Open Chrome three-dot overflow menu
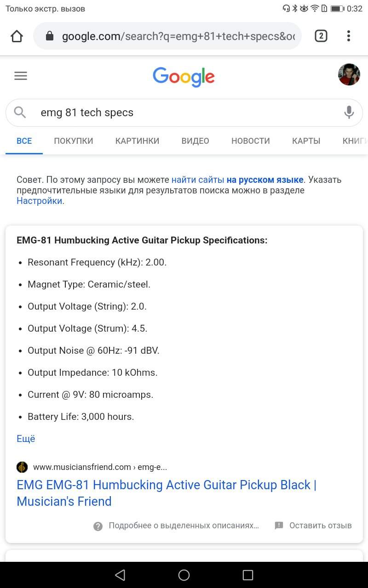Viewport: 368px width, 588px height. 349,36
